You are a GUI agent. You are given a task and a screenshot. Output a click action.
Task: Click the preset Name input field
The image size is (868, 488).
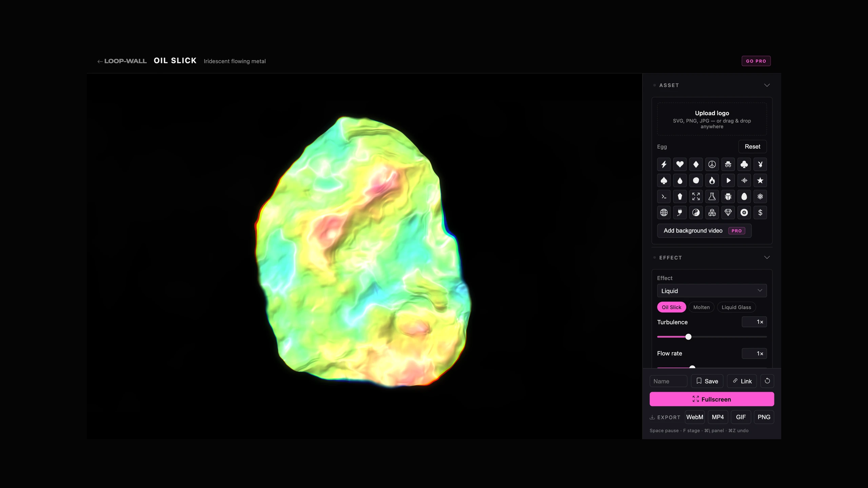(668, 381)
